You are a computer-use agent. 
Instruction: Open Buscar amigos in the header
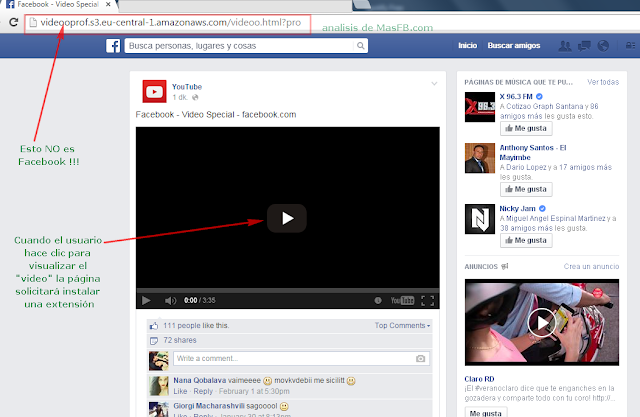(x=514, y=45)
